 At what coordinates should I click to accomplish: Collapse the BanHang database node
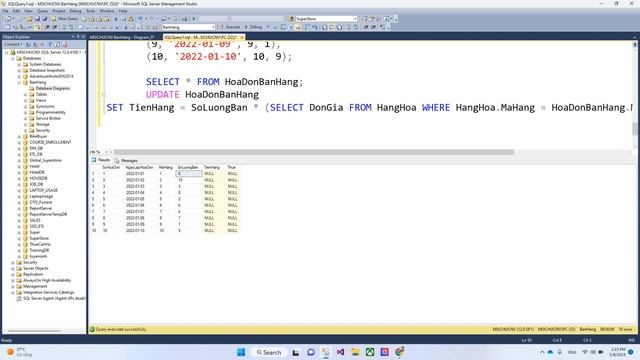(19, 82)
